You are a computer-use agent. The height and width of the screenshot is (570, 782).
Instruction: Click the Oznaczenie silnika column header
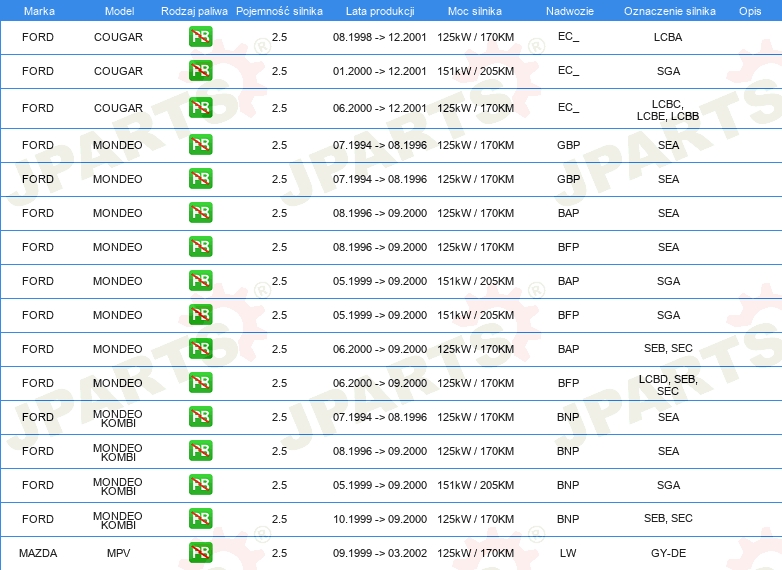669,11
